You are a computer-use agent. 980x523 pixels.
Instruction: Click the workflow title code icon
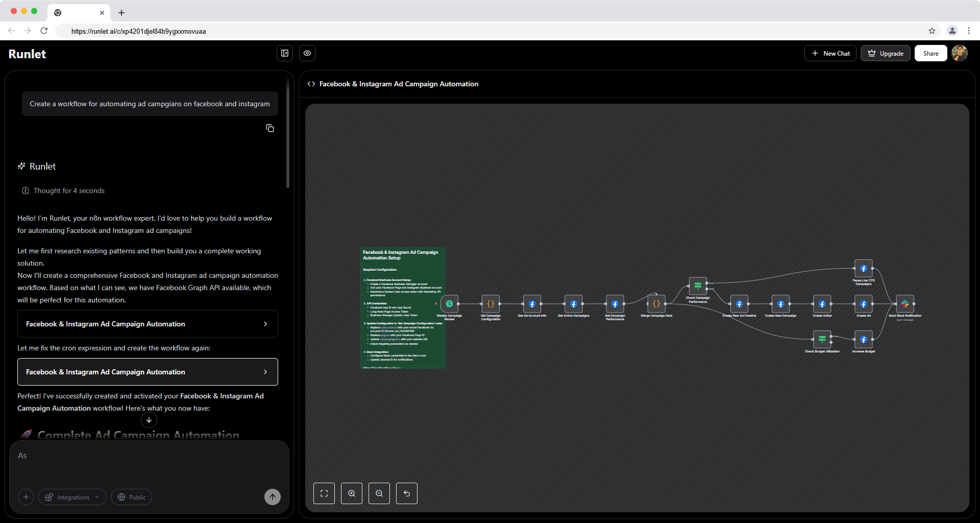[x=311, y=84]
